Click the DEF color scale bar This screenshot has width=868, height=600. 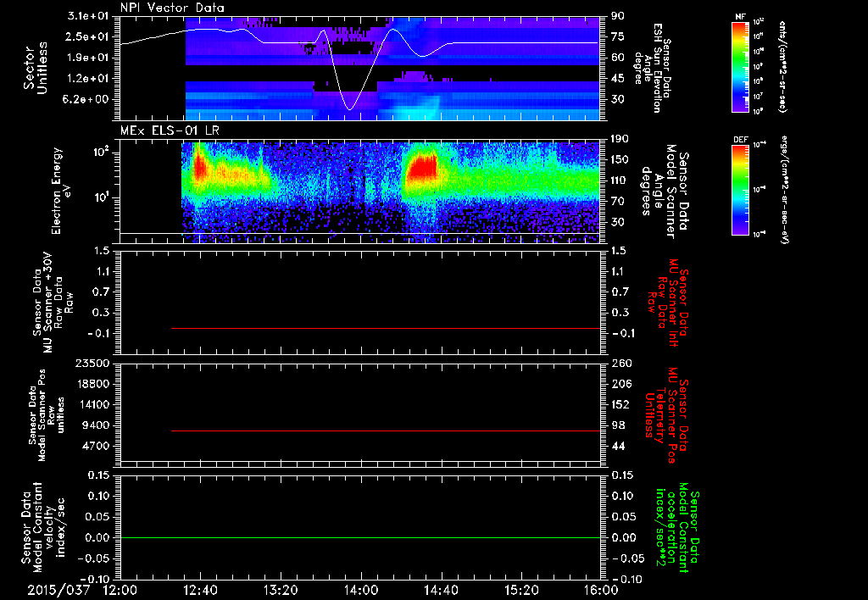click(x=740, y=189)
